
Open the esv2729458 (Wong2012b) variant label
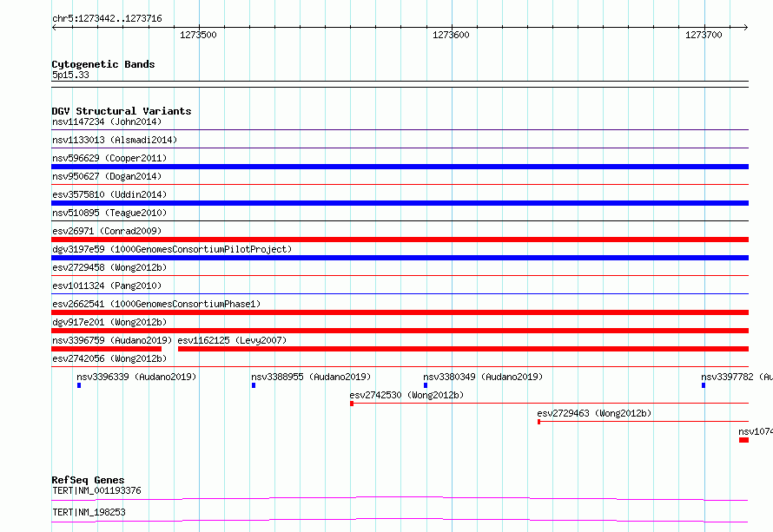109,267
